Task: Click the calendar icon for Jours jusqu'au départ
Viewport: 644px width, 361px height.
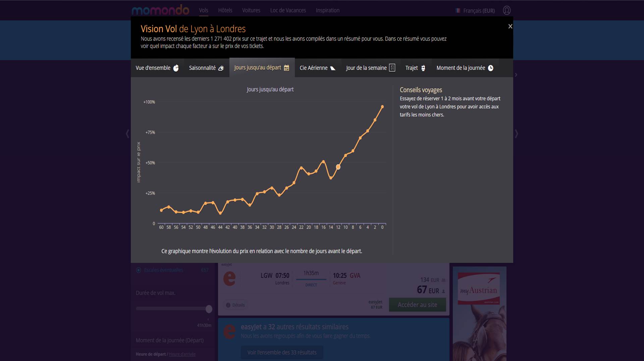Action: pos(286,68)
